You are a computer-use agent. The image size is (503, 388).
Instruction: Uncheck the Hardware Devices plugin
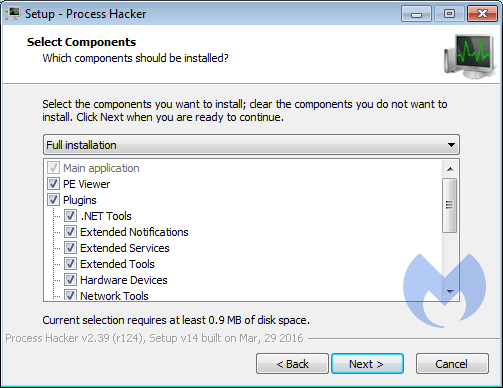tap(70, 280)
